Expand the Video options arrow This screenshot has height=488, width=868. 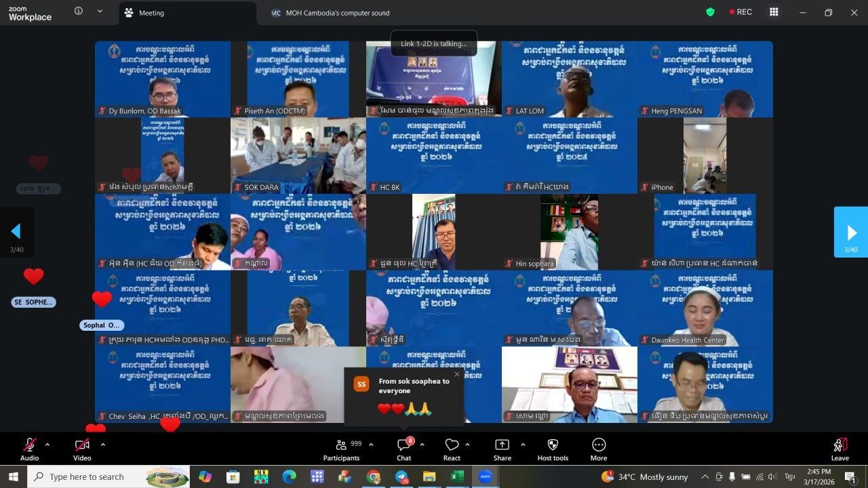(x=103, y=445)
